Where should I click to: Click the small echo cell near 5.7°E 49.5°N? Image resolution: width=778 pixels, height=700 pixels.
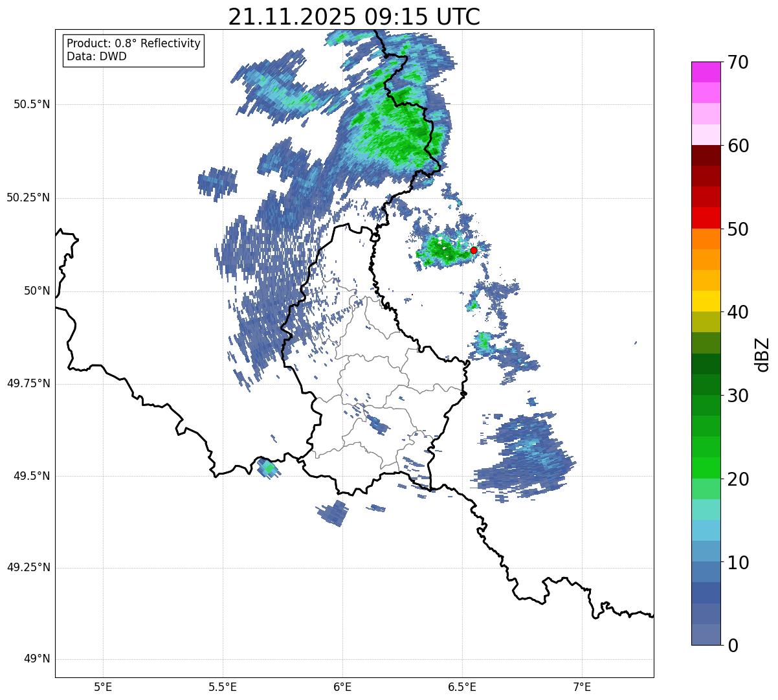(268, 468)
